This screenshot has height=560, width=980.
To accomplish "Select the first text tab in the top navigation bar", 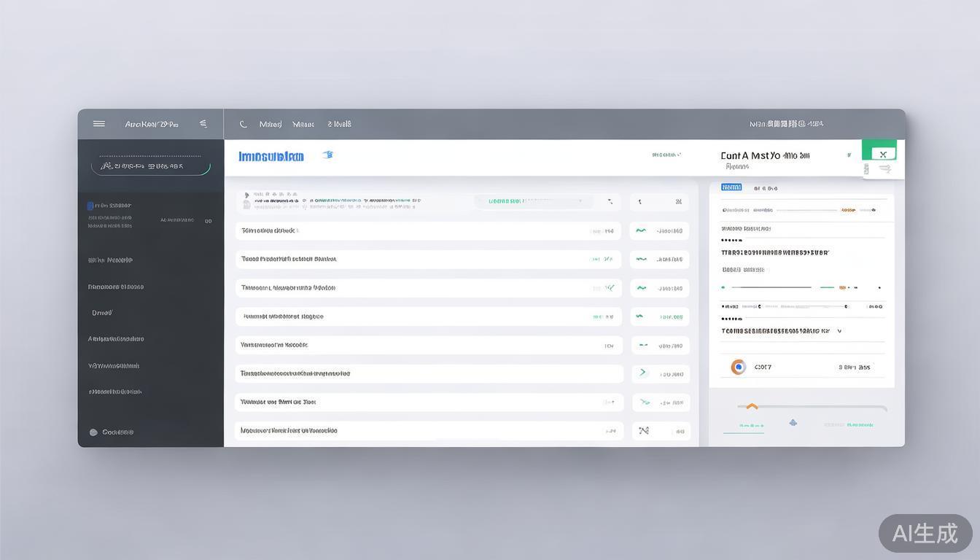I will (271, 125).
